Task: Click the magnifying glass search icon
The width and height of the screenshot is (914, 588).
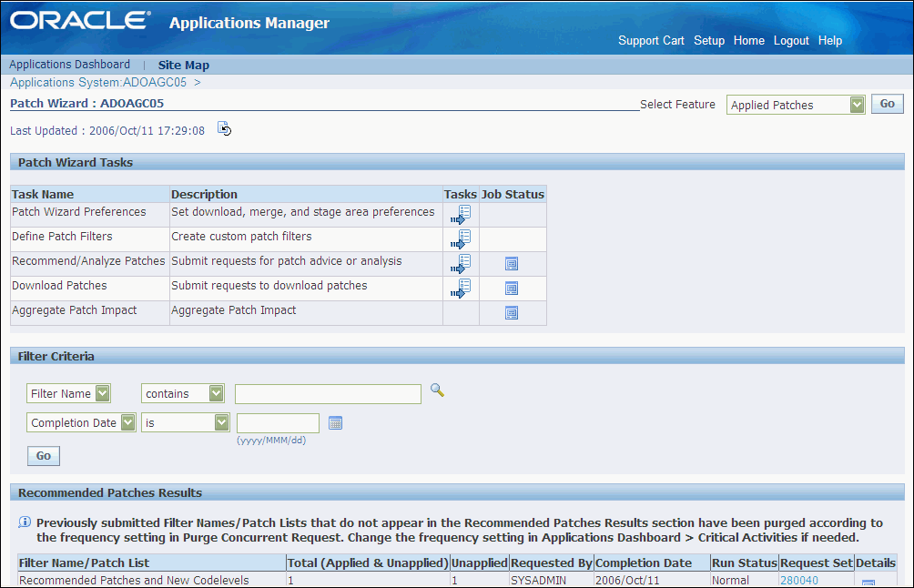Action: point(437,390)
